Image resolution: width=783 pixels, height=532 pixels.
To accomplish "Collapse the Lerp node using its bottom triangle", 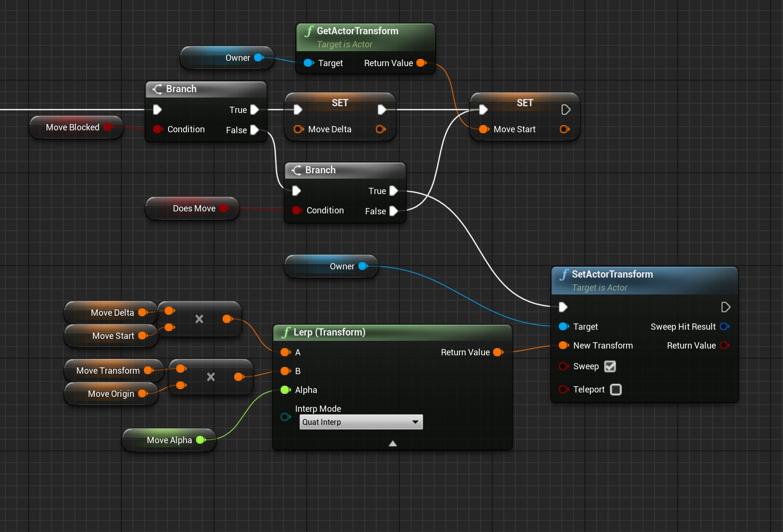I will (x=392, y=443).
